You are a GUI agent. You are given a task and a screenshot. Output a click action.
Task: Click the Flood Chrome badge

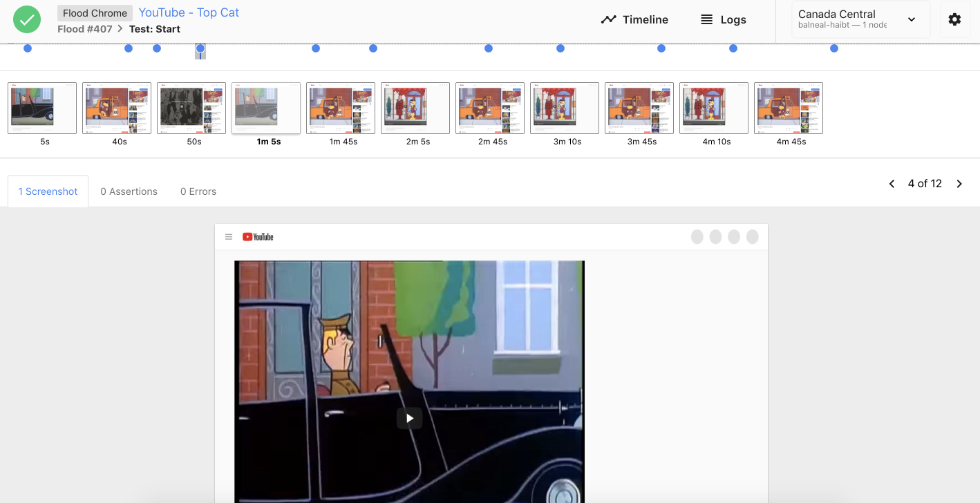pyautogui.click(x=95, y=13)
